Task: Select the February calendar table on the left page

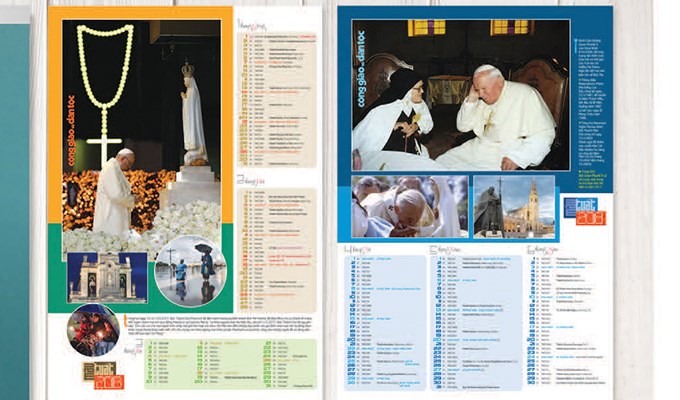Action: (277, 249)
